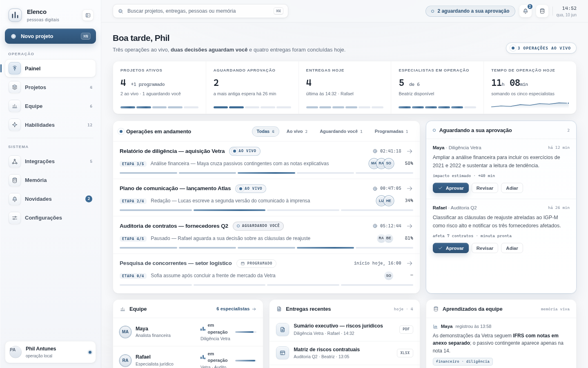The width and height of the screenshot is (588, 368).
Task: Click Maya's workload bar in Equipe
Action: click(x=246, y=332)
